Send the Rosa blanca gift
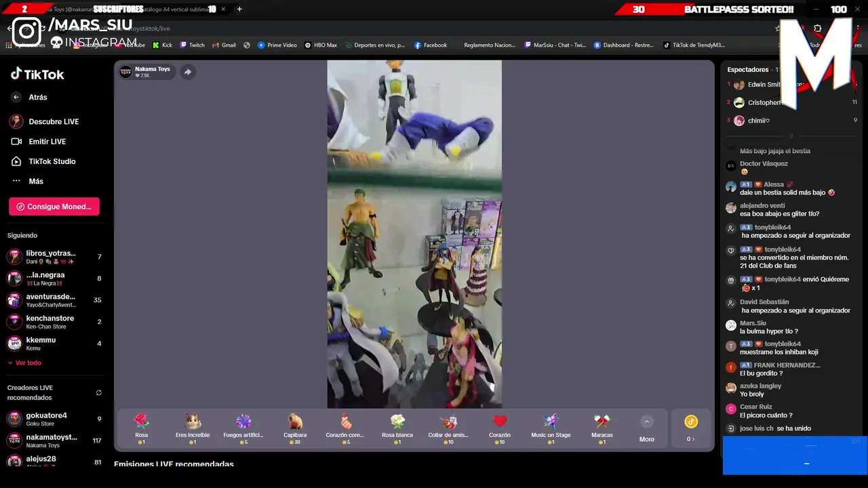The height and width of the screenshot is (488, 868). click(397, 428)
